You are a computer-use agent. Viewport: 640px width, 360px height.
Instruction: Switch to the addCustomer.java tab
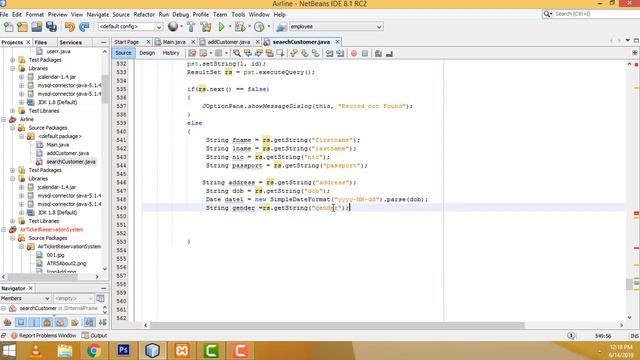[x=229, y=42]
